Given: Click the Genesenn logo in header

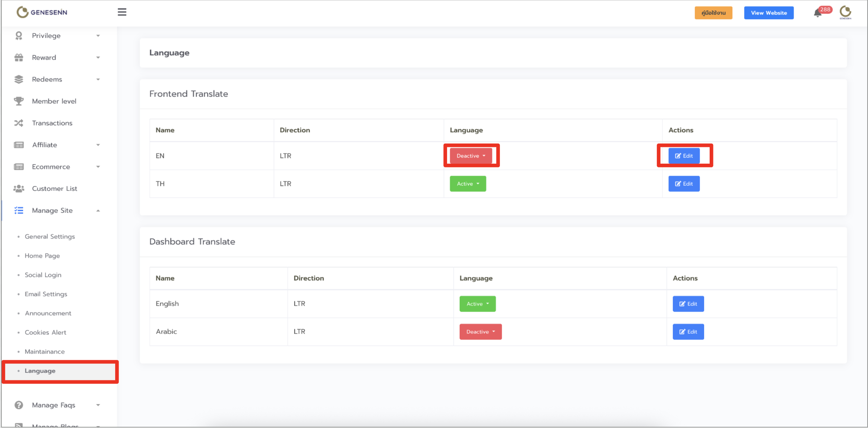Looking at the screenshot, I should (x=42, y=12).
